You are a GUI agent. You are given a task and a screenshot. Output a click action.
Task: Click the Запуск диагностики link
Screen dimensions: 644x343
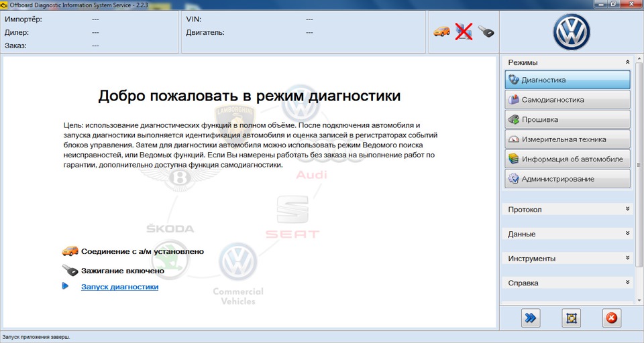pyautogui.click(x=119, y=287)
